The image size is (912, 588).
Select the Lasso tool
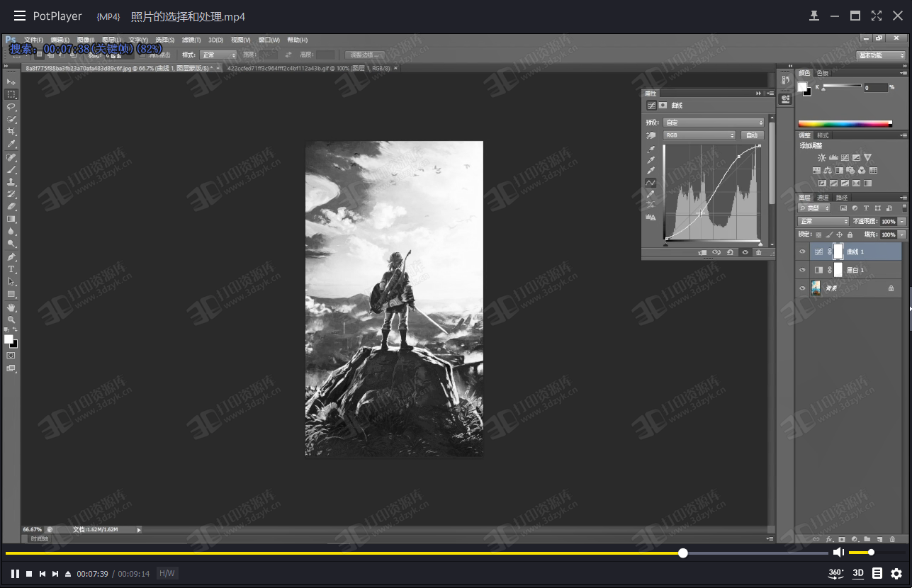(x=11, y=107)
